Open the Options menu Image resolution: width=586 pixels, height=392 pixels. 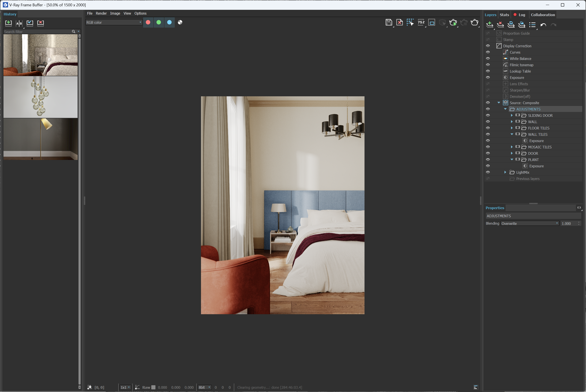coord(140,14)
